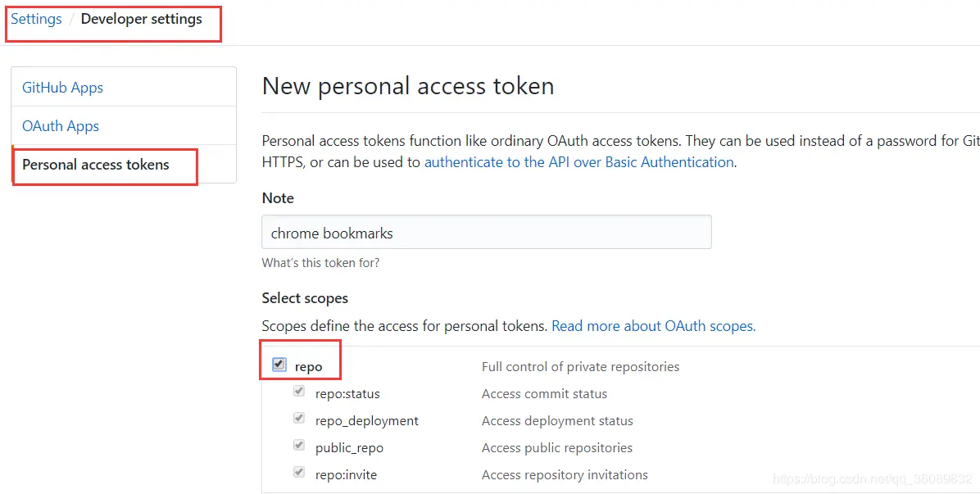Click the Developer settings breadcrumb
This screenshot has width=980, height=494.
pos(141,19)
